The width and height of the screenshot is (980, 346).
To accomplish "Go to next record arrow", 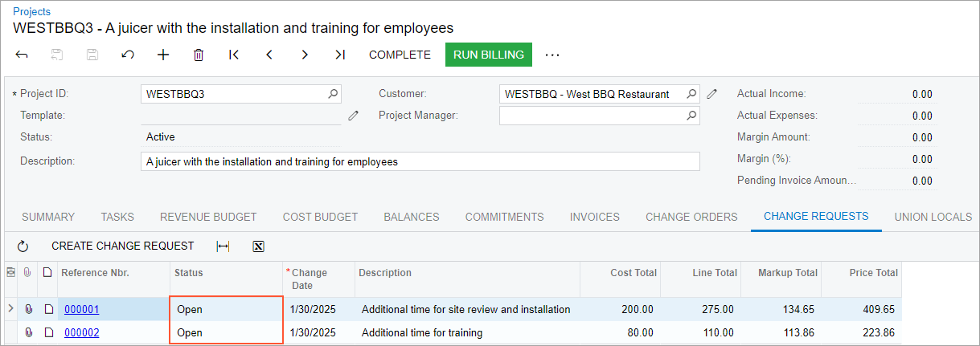I will coord(305,55).
